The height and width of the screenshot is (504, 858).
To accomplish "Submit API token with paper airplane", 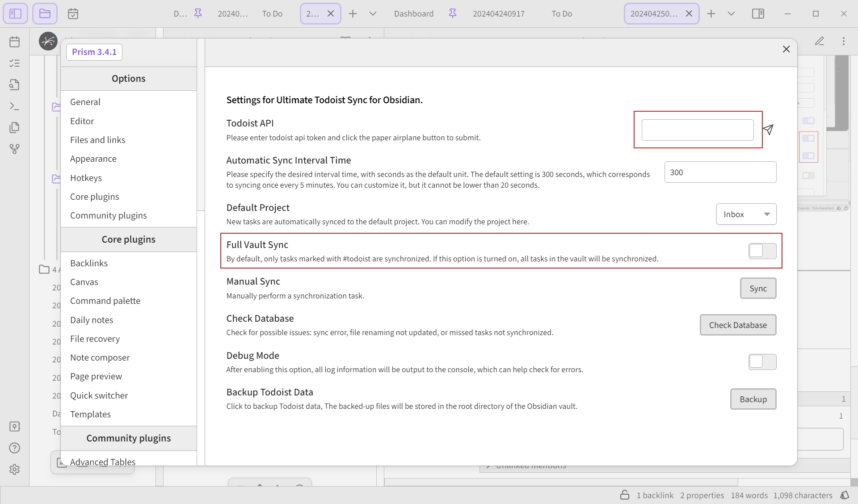I will pos(768,130).
